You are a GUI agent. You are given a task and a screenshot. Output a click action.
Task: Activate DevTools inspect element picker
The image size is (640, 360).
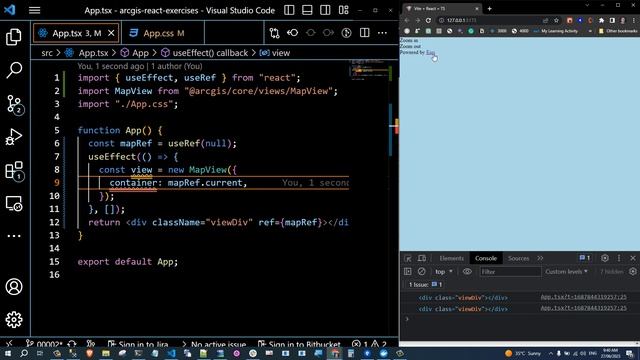pos(408,258)
